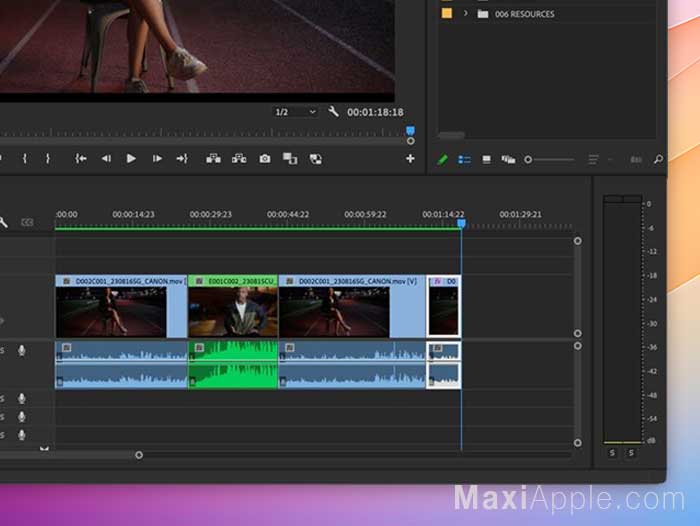700x526 pixels.
Task: Export frame with camera icon
Action: [x=265, y=159]
